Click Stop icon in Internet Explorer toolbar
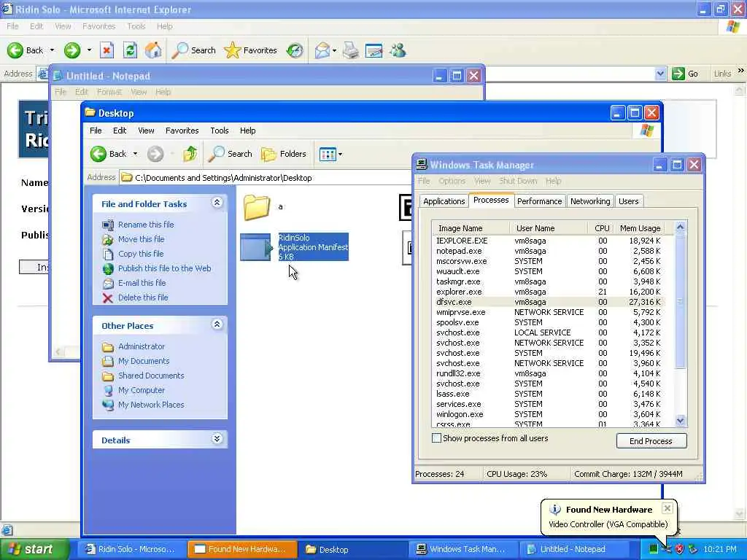The width and height of the screenshot is (747, 560). (x=107, y=50)
